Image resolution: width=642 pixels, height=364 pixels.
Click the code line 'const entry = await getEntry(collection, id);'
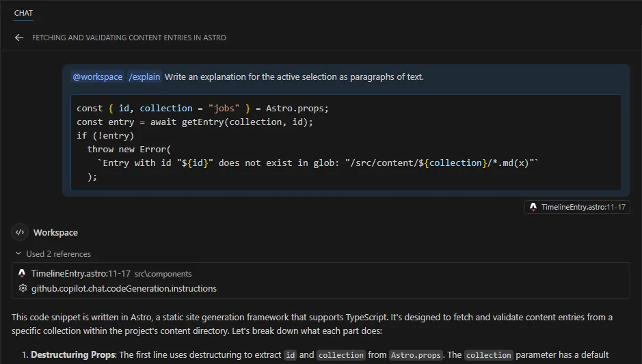click(x=194, y=122)
